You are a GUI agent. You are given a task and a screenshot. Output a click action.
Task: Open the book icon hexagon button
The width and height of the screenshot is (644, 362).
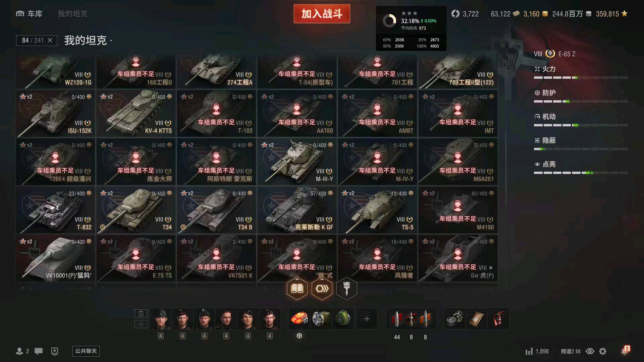(297, 288)
